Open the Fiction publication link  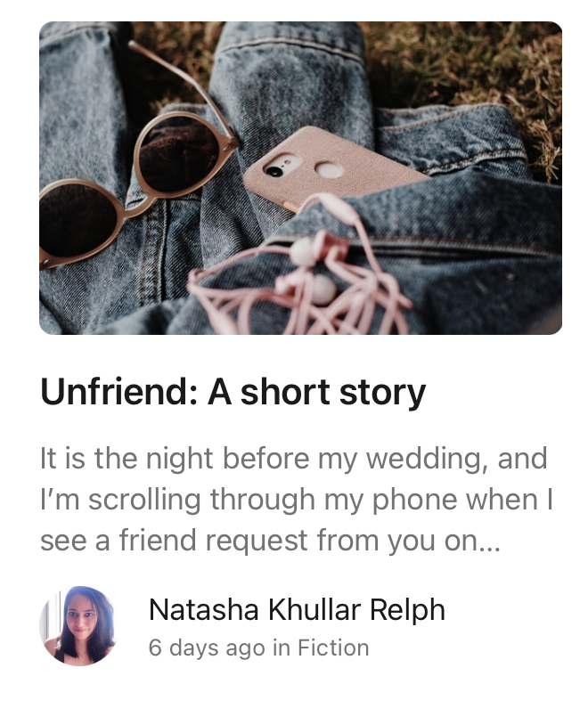(333, 648)
